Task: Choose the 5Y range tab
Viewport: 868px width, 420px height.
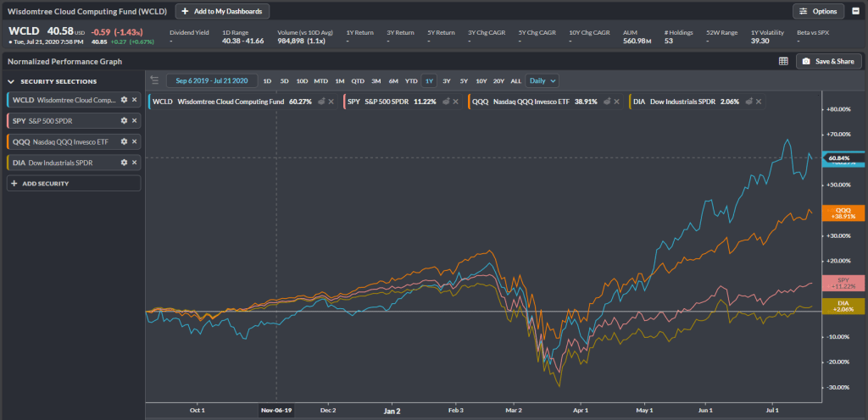Action: click(463, 80)
